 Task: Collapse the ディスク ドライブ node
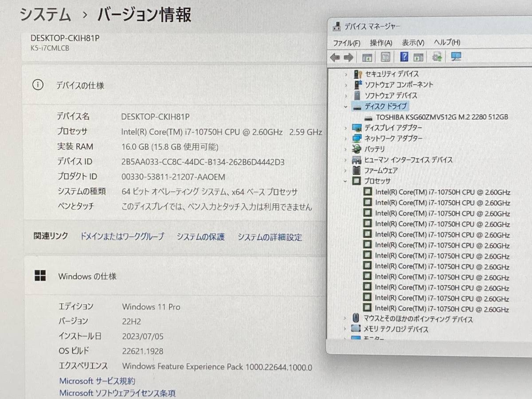tap(346, 106)
